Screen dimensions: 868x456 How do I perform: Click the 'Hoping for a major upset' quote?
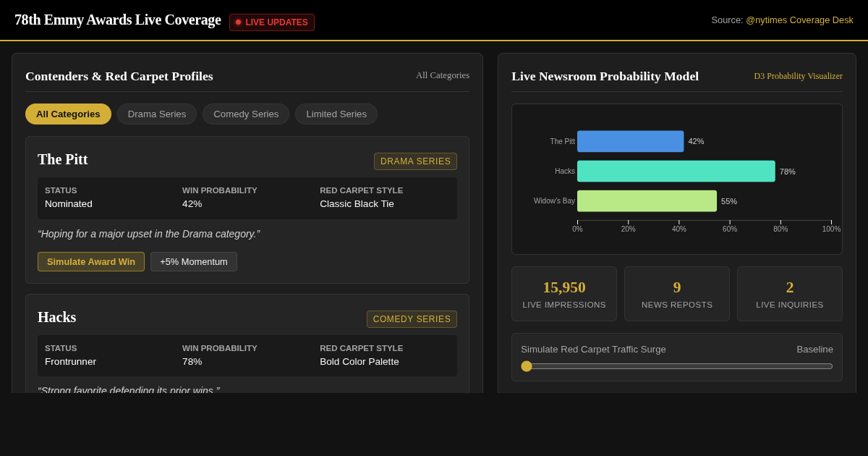[x=149, y=234]
